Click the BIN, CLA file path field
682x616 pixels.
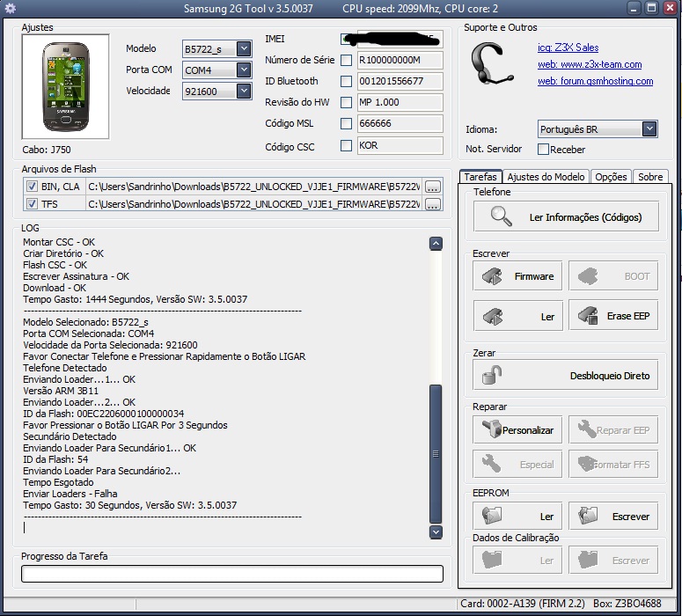[x=254, y=187]
